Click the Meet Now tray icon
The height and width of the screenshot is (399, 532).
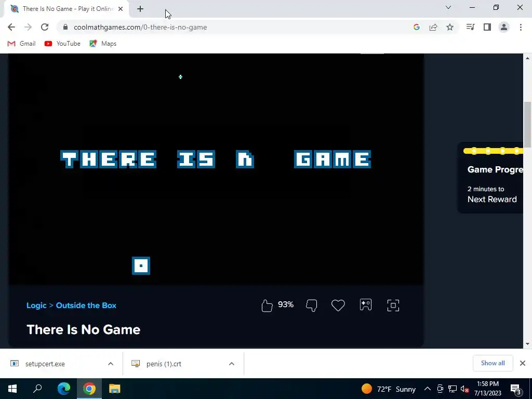[x=440, y=389]
